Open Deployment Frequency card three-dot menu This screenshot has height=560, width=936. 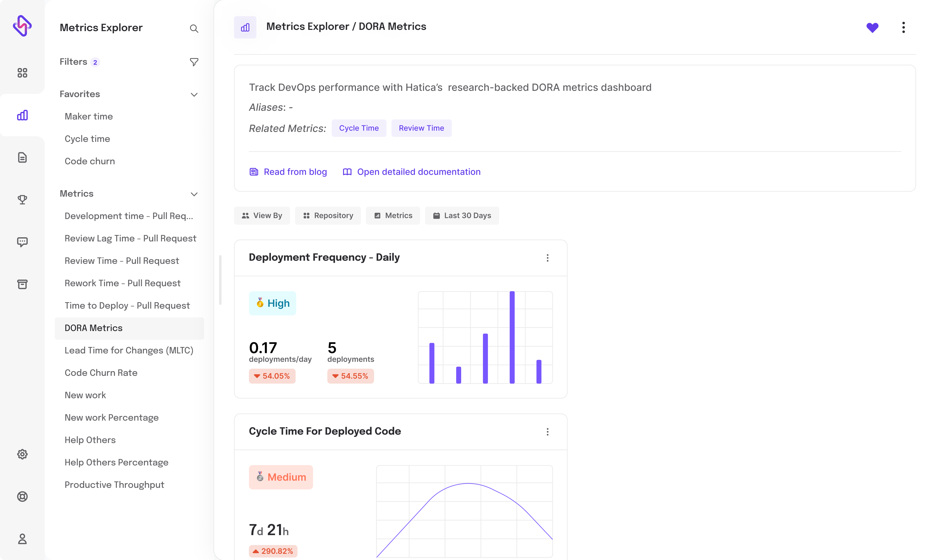coord(547,258)
